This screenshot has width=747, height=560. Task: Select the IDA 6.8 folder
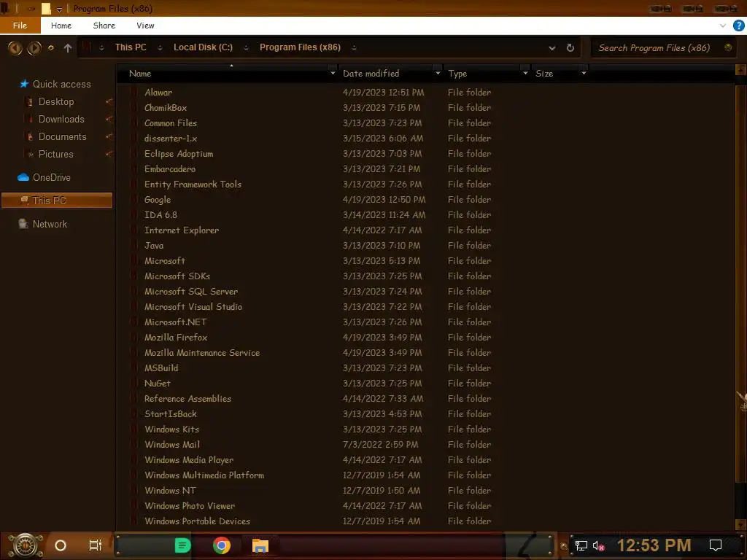coord(160,215)
